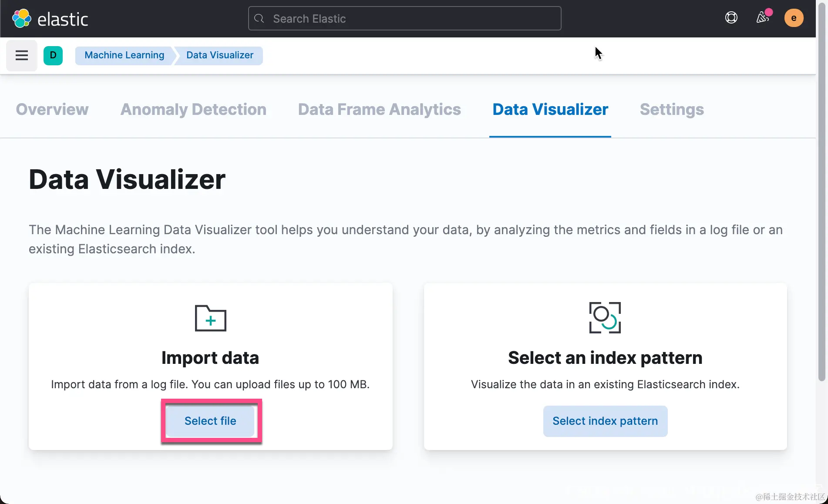
Task: Open the Settings tab
Action: (672, 109)
